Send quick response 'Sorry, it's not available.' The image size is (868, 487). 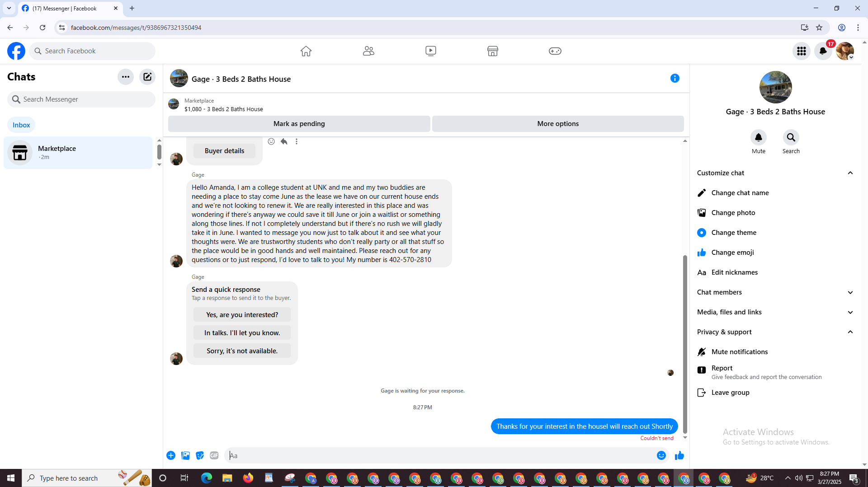242,351
